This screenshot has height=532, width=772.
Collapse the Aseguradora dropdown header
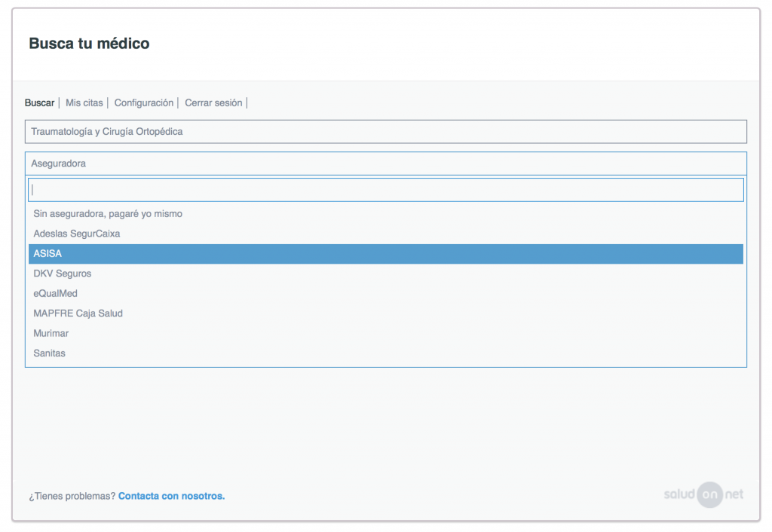[385, 164]
